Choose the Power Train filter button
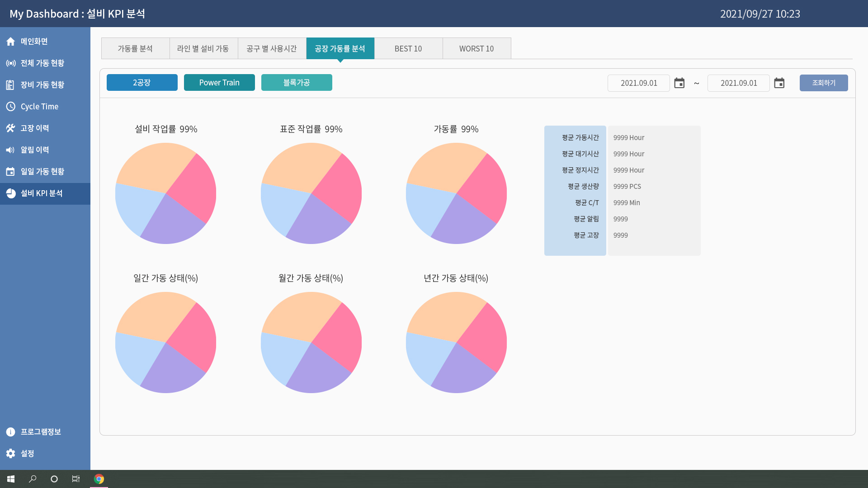The width and height of the screenshot is (868, 488). click(219, 83)
